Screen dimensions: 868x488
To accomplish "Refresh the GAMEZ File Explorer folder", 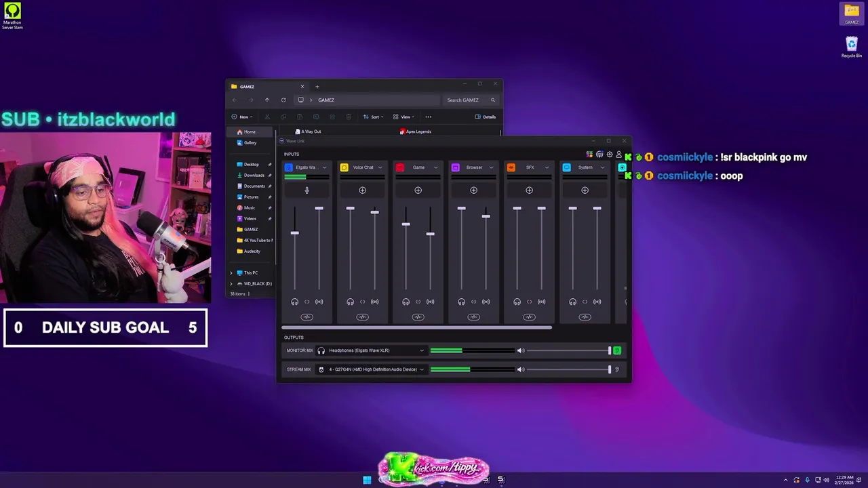I will 283,100.
